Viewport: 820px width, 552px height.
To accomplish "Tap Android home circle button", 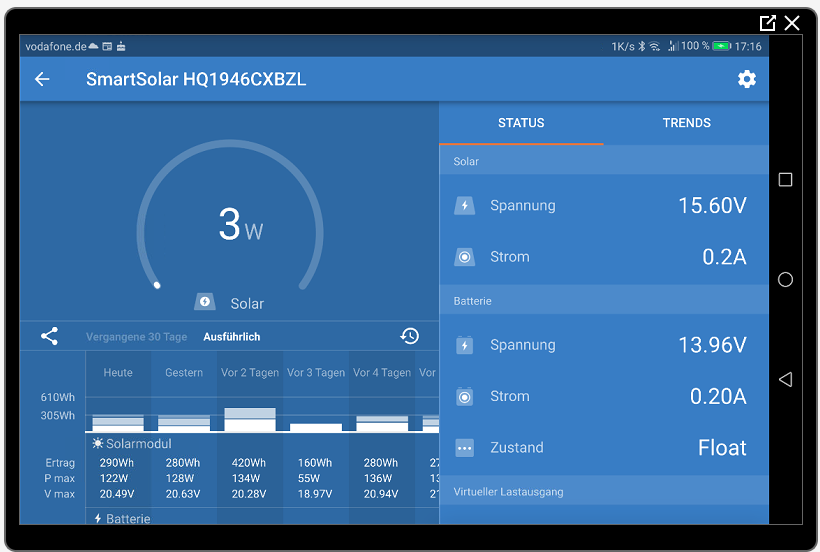I will 785,280.
